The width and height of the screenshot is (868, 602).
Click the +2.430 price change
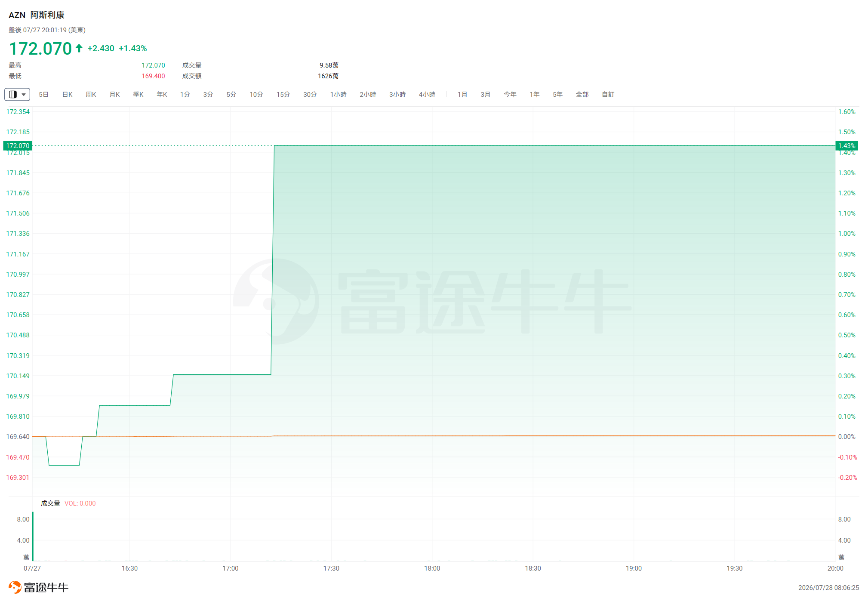pyautogui.click(x=101, y=48)
